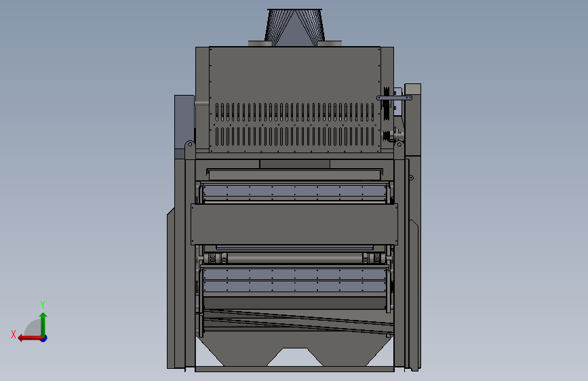Select the ribbed inlet funnel on top
The image size is (588, 381).
(295, 27)
